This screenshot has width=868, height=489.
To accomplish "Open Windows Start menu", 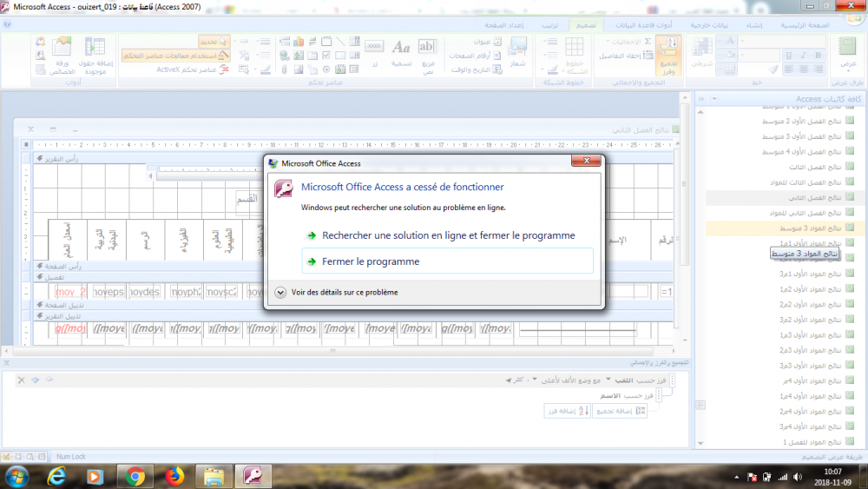I will (x=16, y=476).
